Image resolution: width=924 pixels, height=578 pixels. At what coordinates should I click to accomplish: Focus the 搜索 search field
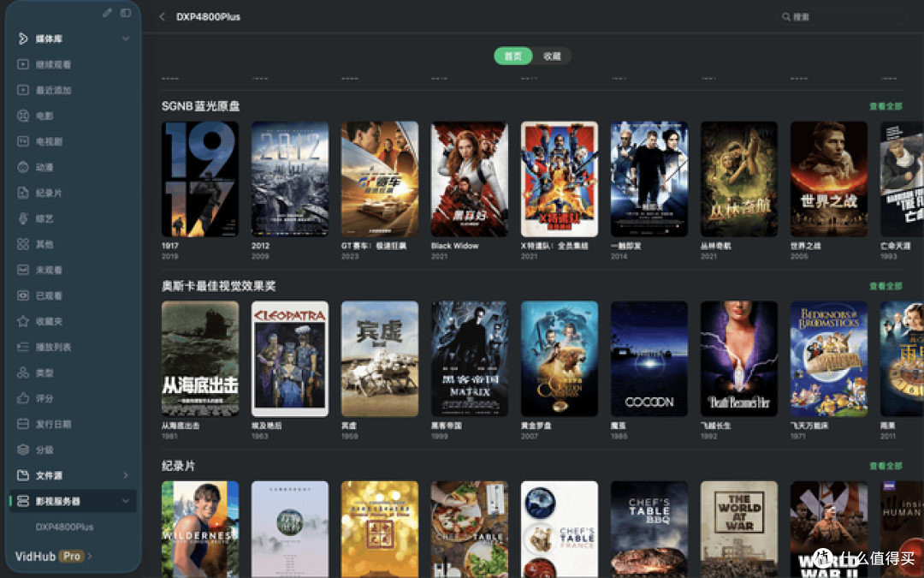pos(841,17)
